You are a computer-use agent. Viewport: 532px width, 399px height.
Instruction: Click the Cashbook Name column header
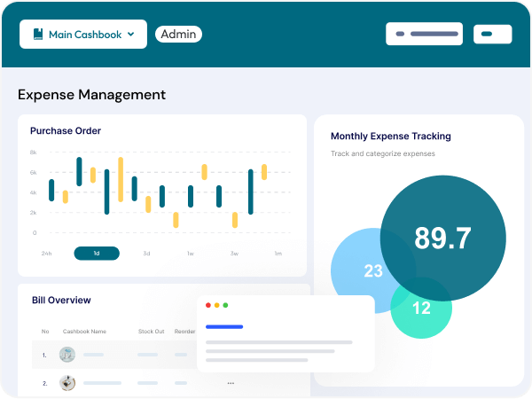[84, 331]
